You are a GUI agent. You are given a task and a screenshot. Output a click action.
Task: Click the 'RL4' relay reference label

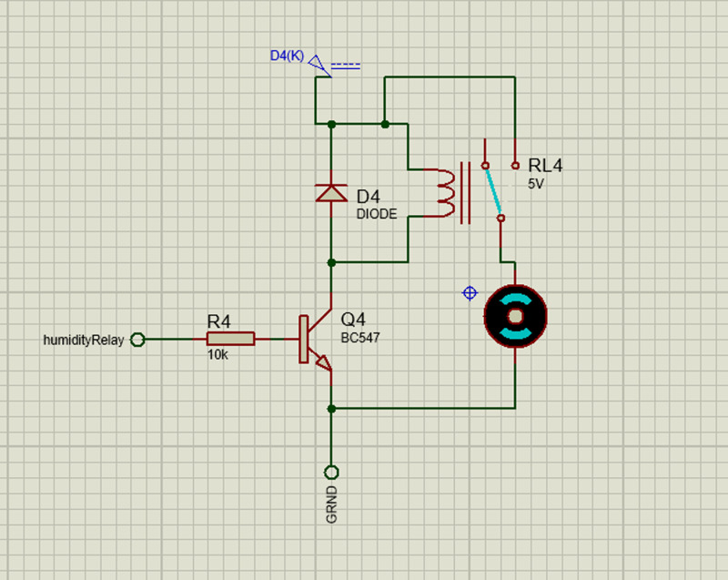[x=545, y=166]
